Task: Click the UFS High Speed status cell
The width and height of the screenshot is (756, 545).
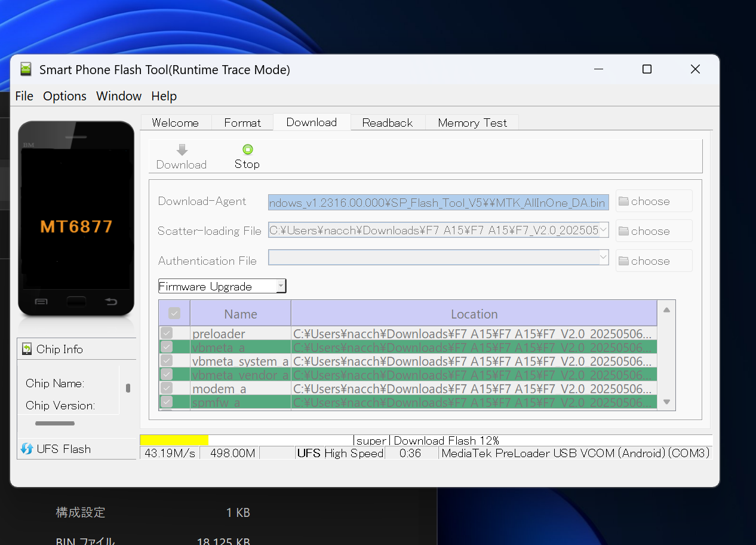Action: click(340, 453)
